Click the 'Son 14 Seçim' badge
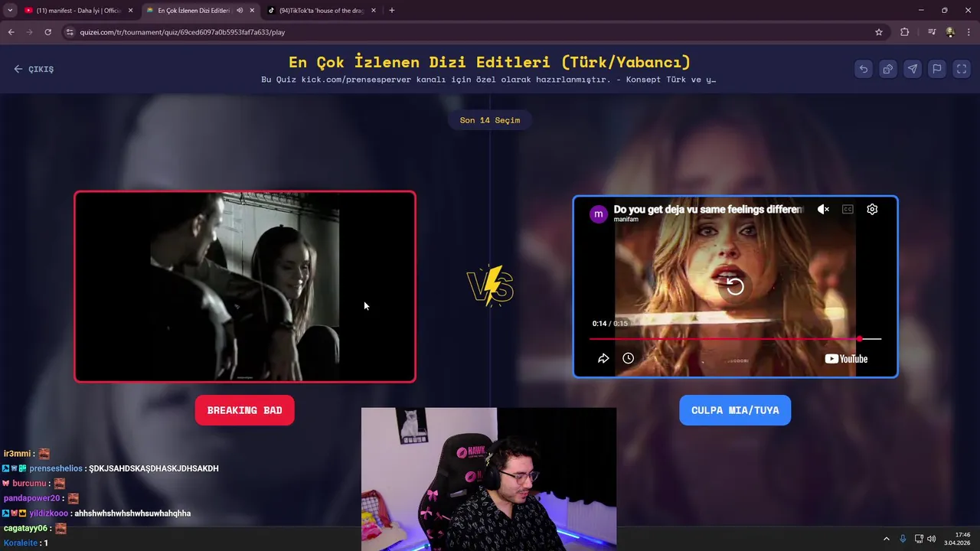The image size is (980, 551). (490, 120)
